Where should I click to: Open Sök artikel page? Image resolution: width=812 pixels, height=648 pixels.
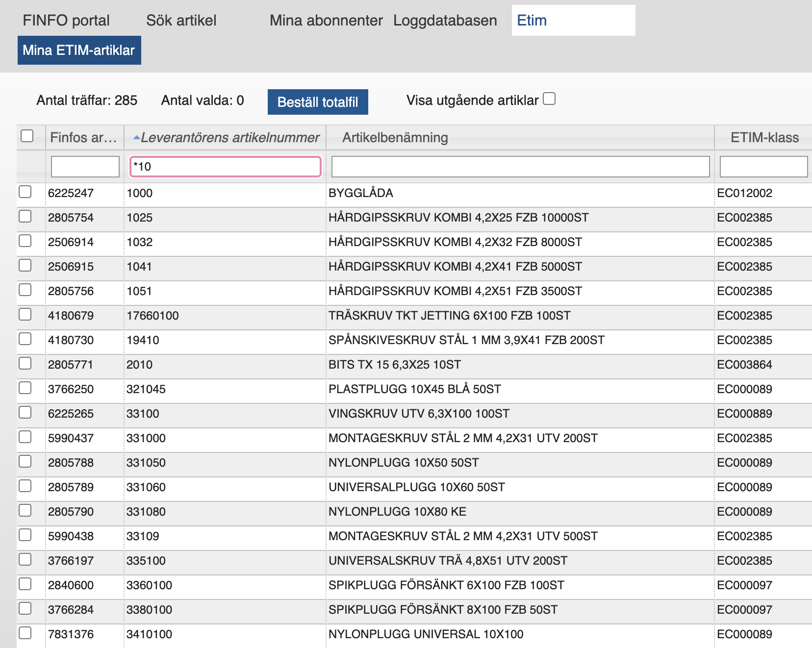tap(181, 21)
